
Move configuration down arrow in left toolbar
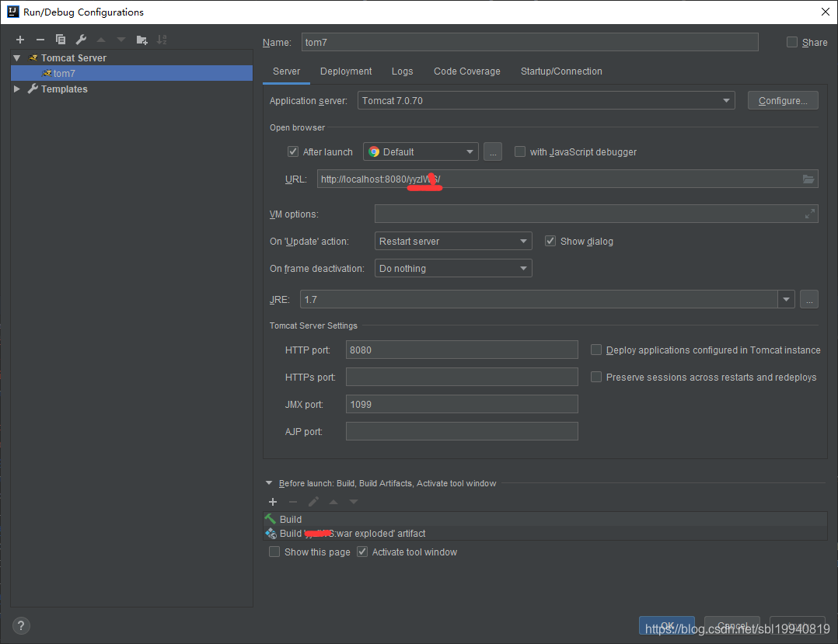(x=121, y=40)
